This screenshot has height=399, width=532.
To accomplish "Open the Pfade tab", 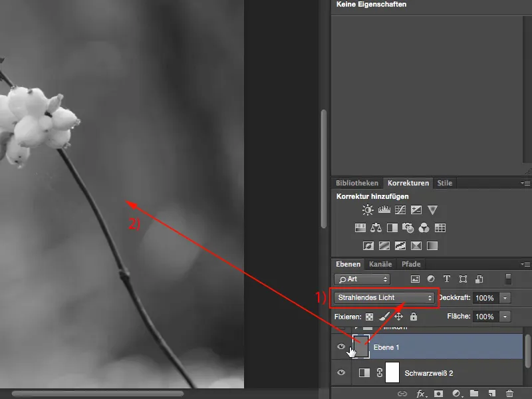I will pos(411,264).
